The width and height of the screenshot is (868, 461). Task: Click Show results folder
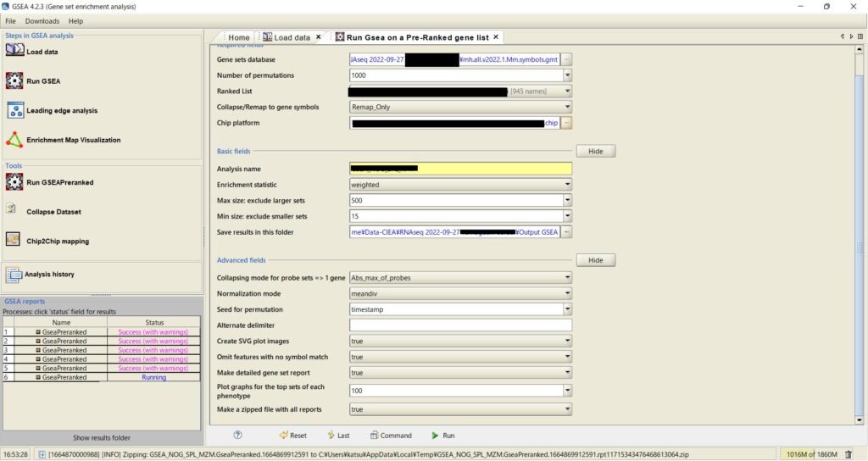pos(102,438)
